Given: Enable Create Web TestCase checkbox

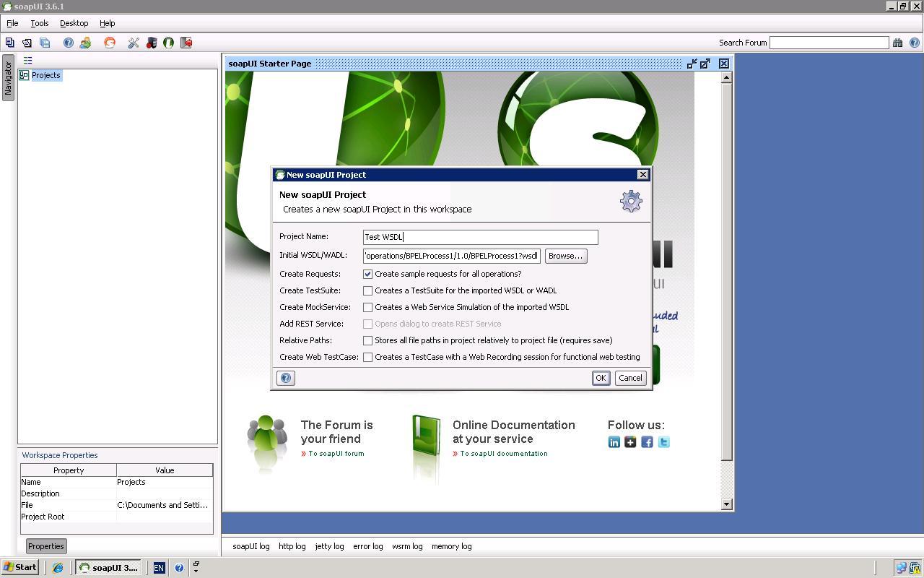Looking at the screenshot, I should 368,357.
